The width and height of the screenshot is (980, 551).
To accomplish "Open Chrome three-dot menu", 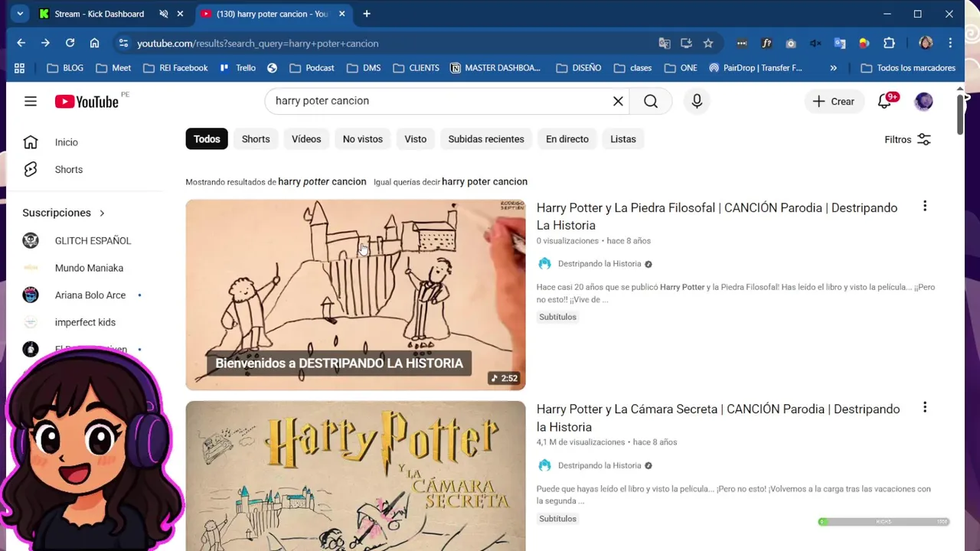I will click(x=950, y=43).
